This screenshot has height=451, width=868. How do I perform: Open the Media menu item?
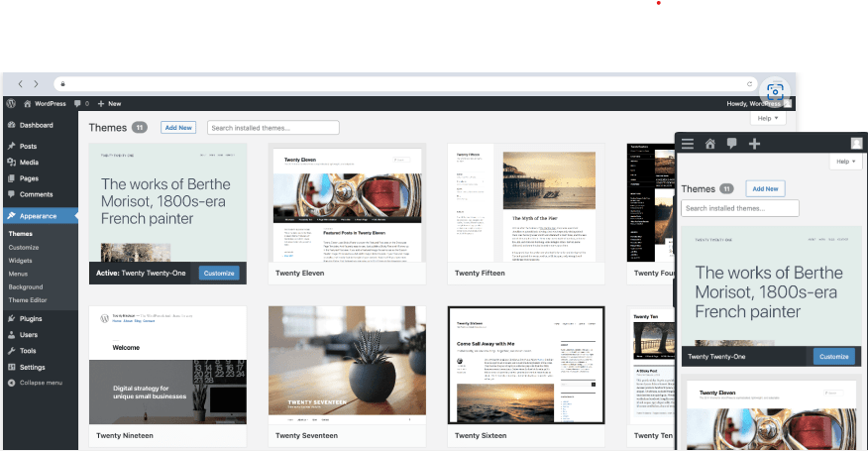coord(29,163)
